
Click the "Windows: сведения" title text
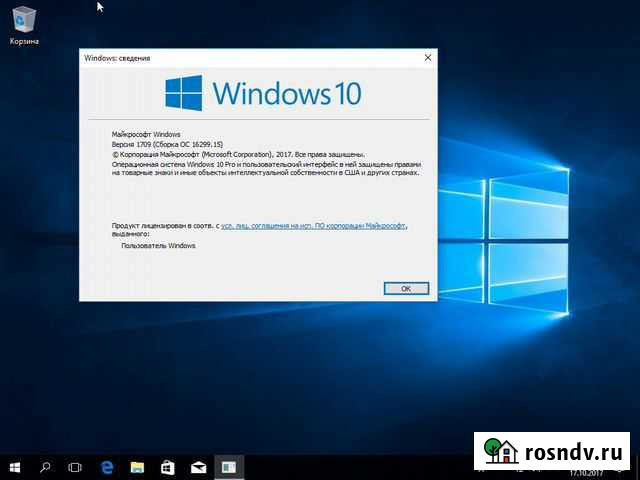click(117, 58)
